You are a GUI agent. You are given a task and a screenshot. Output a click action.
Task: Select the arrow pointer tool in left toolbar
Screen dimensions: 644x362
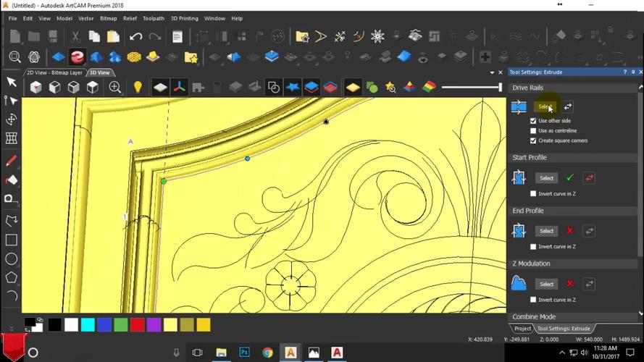tap(12, 82)
